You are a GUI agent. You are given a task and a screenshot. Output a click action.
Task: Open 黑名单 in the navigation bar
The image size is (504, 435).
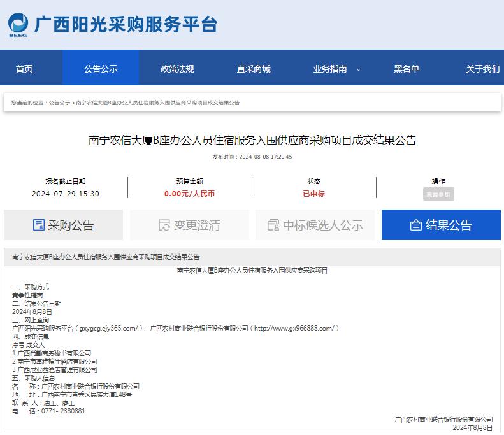407,69
